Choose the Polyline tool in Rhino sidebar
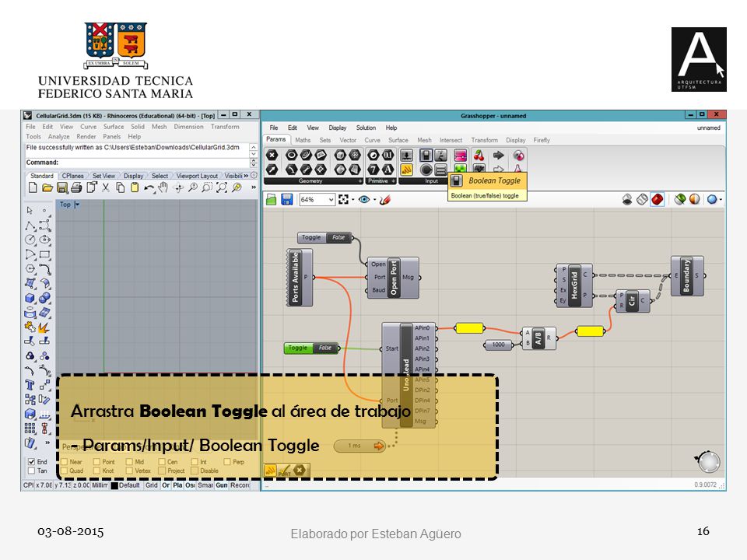Viewport: 747px width, 560px height. coord(30,226)
